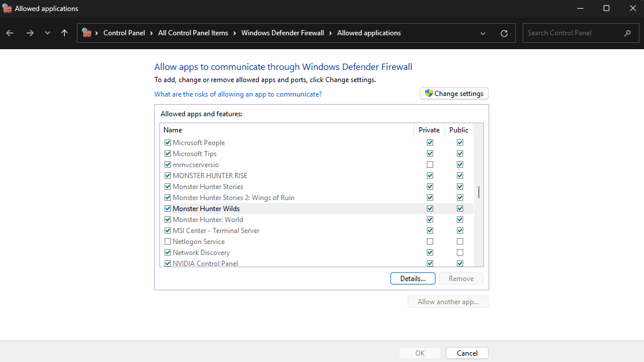The width and height of the screenshot is (644, 362).
Task: Click the Change settings button
Action: pyautogui.click(x=454, y=94)
